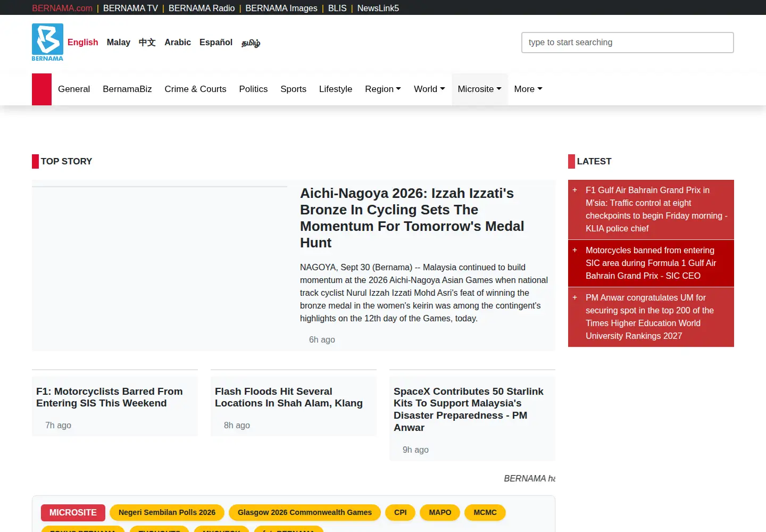766x532 pixels.
Task: Click the search input field
Action: click(628, 43)
